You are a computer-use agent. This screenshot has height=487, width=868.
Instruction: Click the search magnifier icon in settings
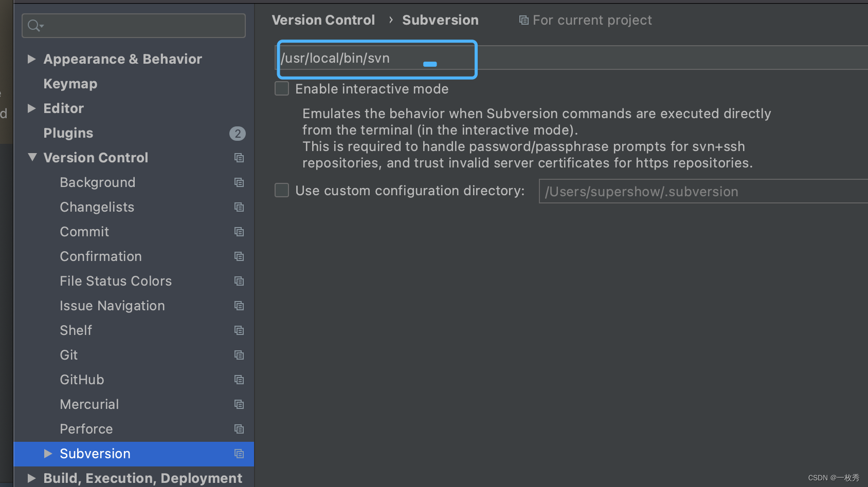34,25
